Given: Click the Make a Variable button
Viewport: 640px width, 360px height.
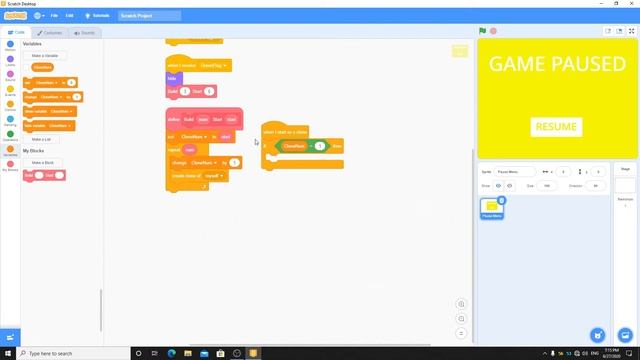Looking at the screenshot, I should click(45, 56).
